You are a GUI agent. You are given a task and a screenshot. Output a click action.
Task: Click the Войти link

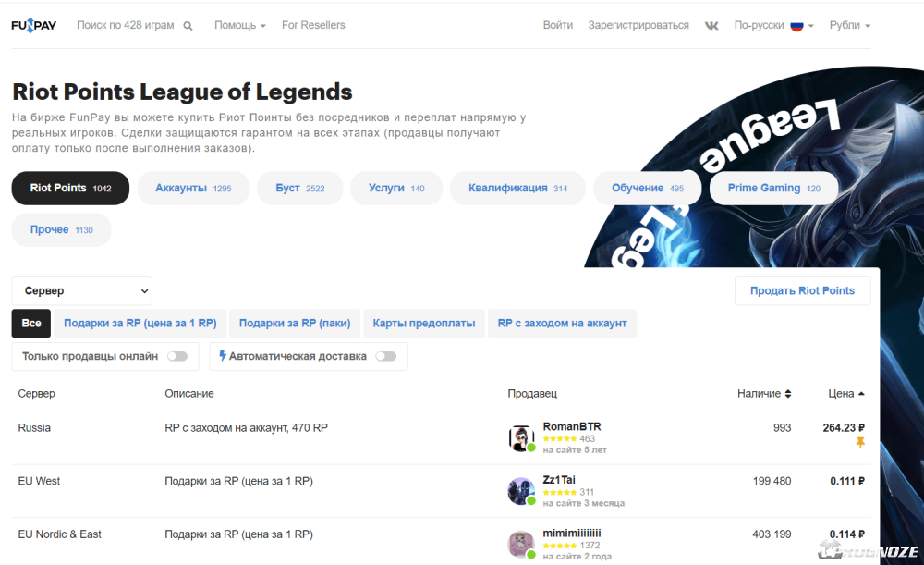click(558, 25)
